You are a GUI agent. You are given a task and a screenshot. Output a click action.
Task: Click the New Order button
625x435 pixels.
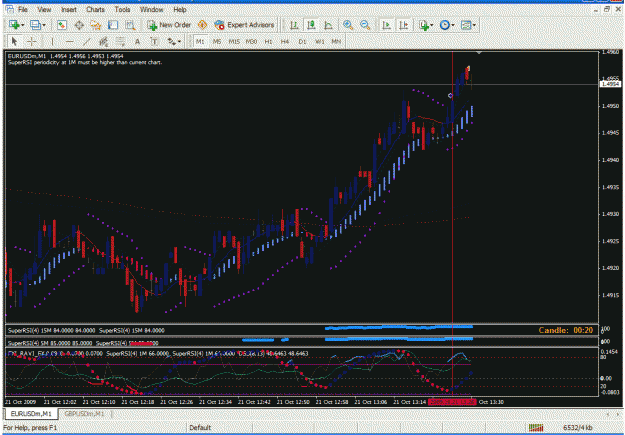pyautogui.click(x=169, y=25)
